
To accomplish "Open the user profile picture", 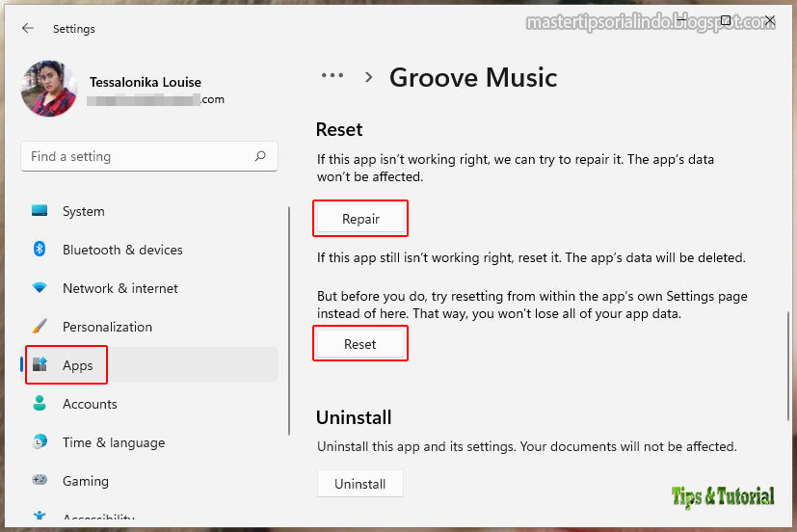I will 49,89.
